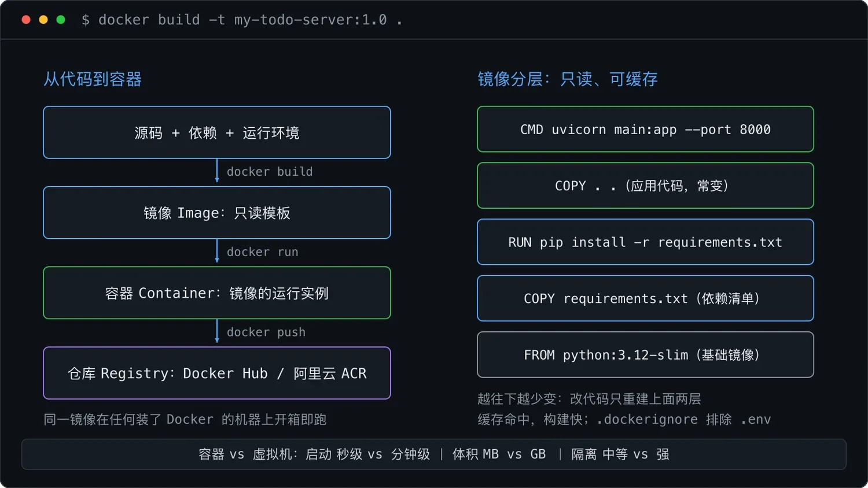
Task: Click 体积 MB vs GB in footer bar
Action: (x=499, y=454)
